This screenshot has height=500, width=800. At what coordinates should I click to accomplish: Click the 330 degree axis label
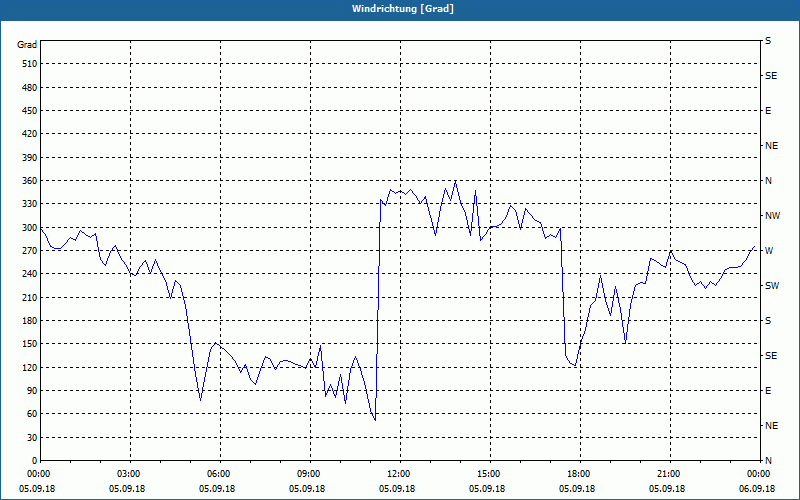(x=29, y=204)
